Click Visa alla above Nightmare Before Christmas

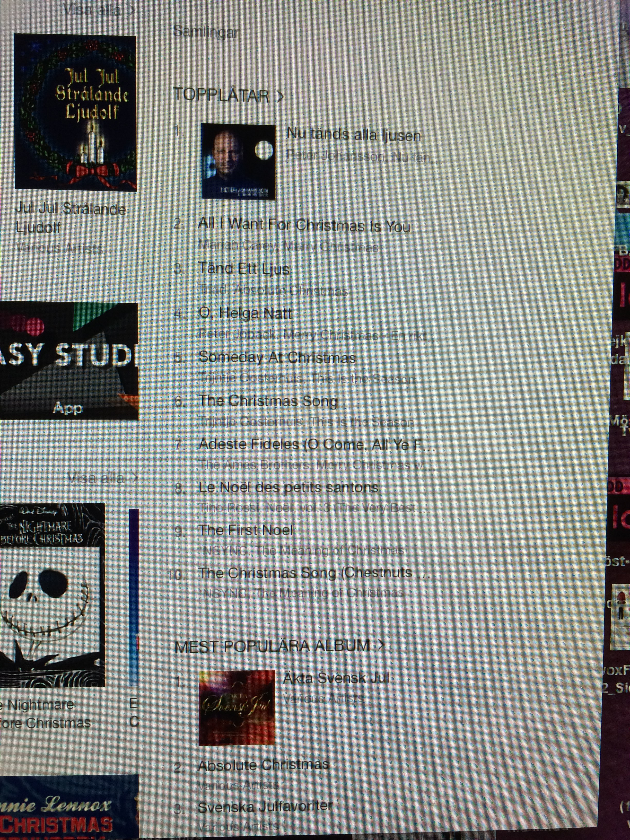(102, 478)
